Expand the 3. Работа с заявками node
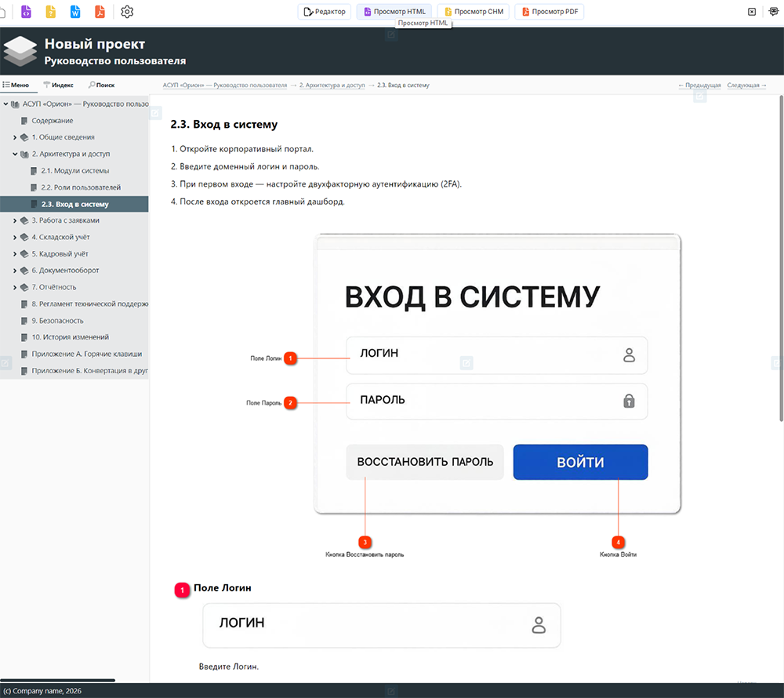 point(14,220)
